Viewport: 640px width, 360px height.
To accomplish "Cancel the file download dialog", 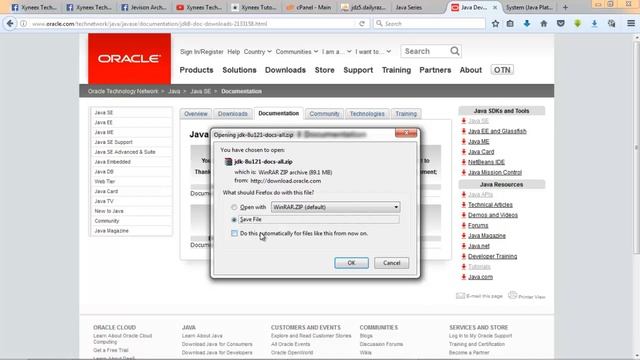I will [391, 263].
